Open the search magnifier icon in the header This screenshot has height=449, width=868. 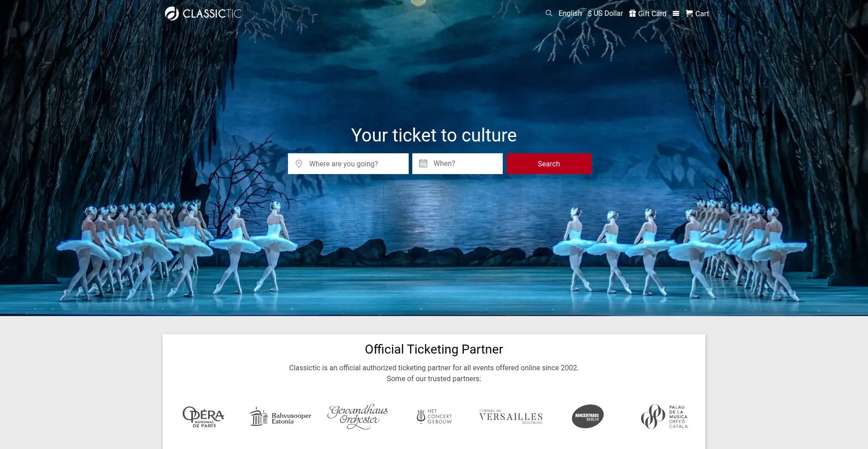click(549, 13)
